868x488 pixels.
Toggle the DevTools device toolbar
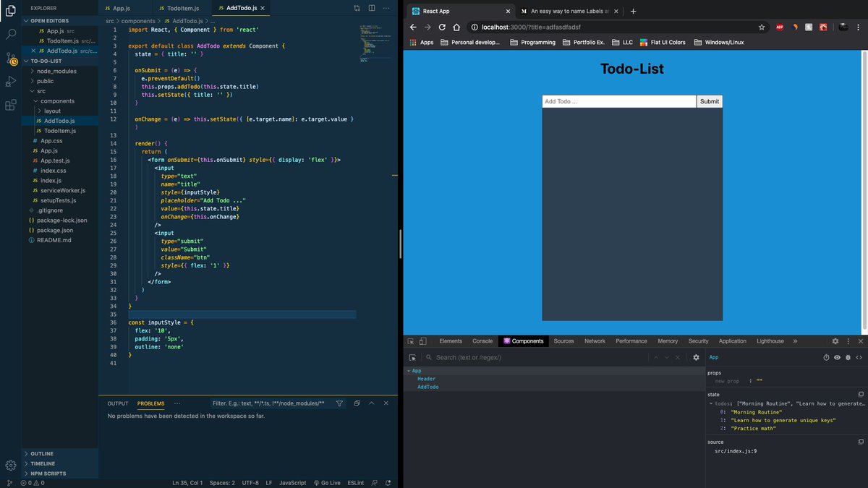(423, 341)
